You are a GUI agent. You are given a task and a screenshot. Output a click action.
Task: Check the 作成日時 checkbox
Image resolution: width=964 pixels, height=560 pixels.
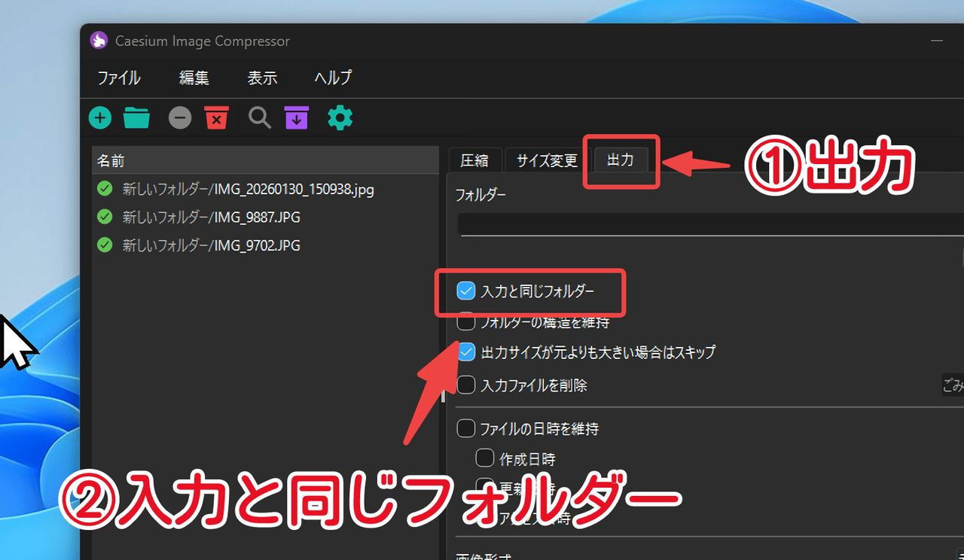tap(484, 458)
